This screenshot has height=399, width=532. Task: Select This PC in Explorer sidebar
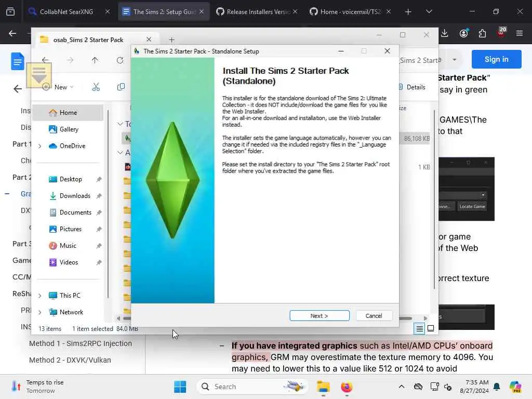click(70, 296)
